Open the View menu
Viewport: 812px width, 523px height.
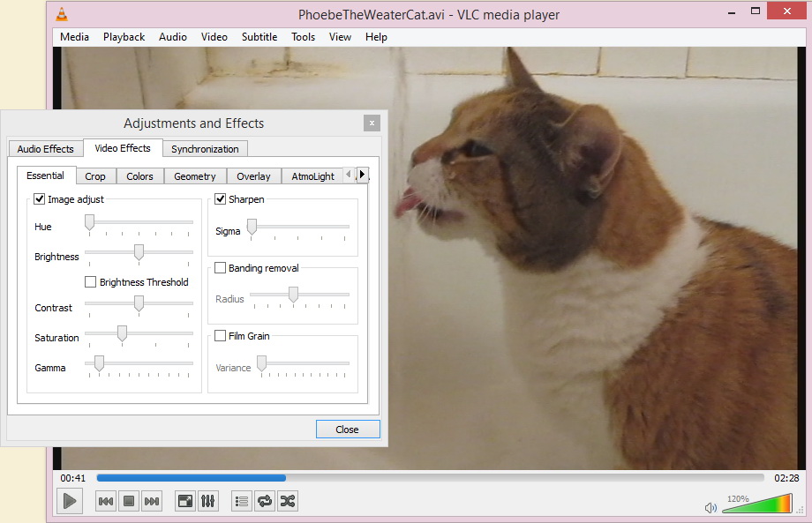pyautogui.click(x=340, y=37)
